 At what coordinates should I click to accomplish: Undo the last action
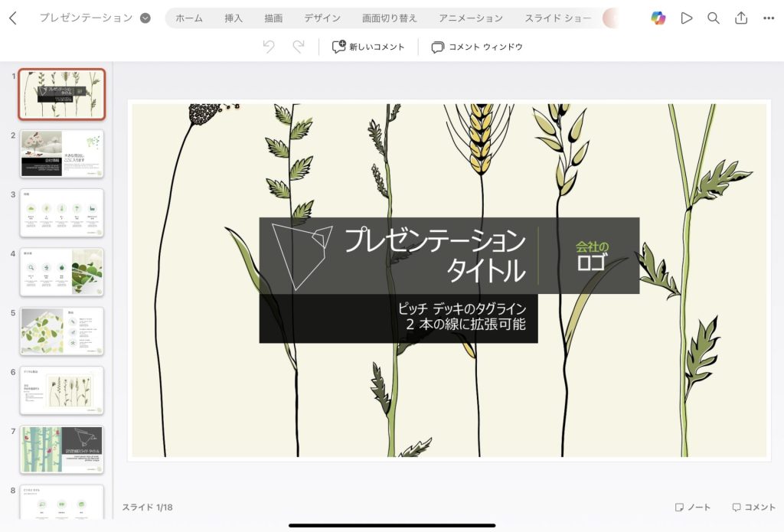[x=269, y=47]
